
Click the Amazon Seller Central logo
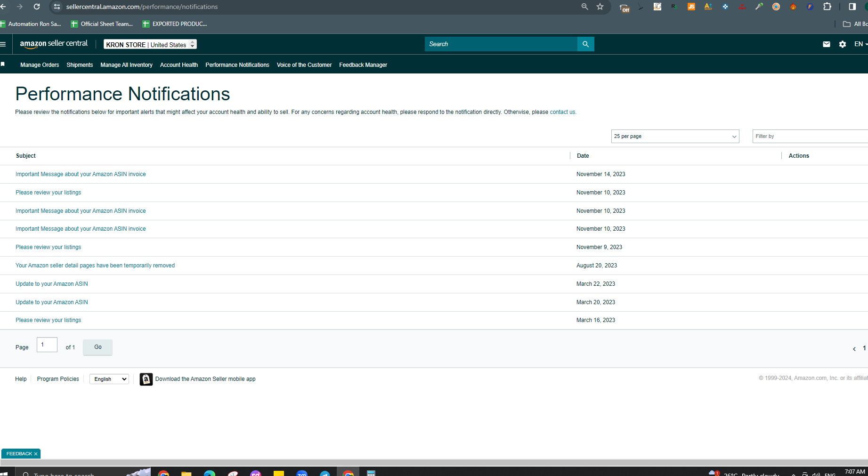click(x=54, y=44)
